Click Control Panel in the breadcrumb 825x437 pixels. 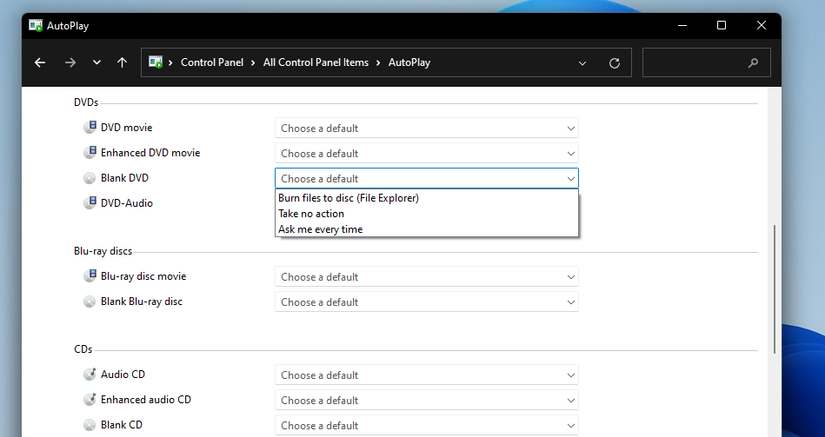(212, 63)
